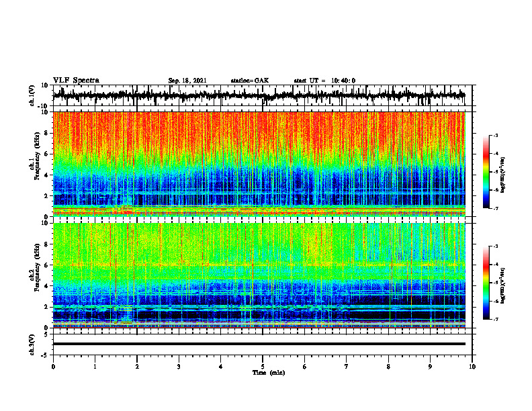Click the "station=GAK" header label
The image size is (532, 411).
pos(250,81)
